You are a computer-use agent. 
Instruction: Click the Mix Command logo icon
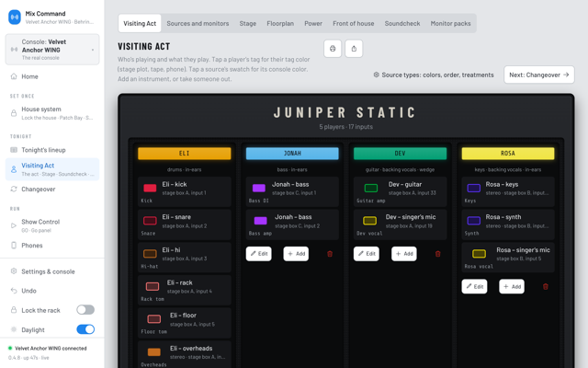(x=15, y=17)
